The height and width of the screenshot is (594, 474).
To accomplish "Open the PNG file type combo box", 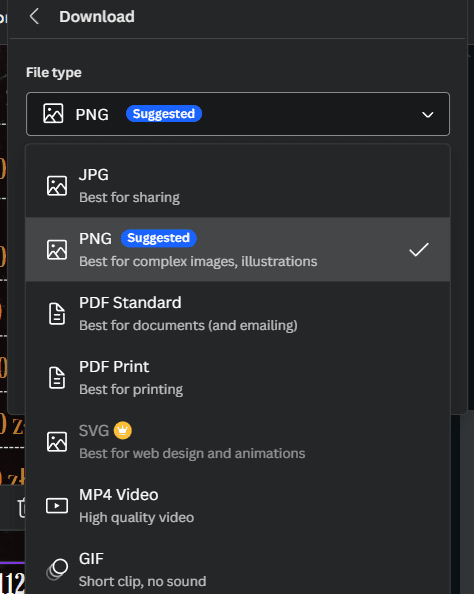I will 238,114.
